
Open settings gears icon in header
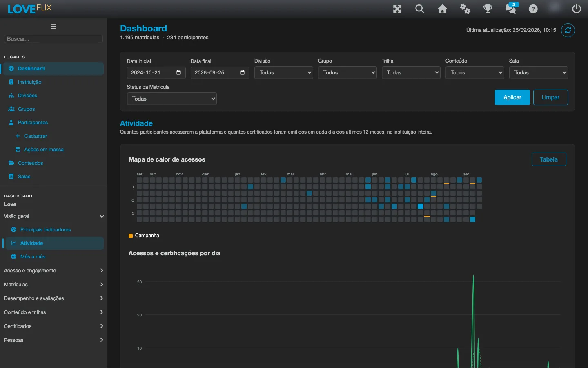coord(465,9)
